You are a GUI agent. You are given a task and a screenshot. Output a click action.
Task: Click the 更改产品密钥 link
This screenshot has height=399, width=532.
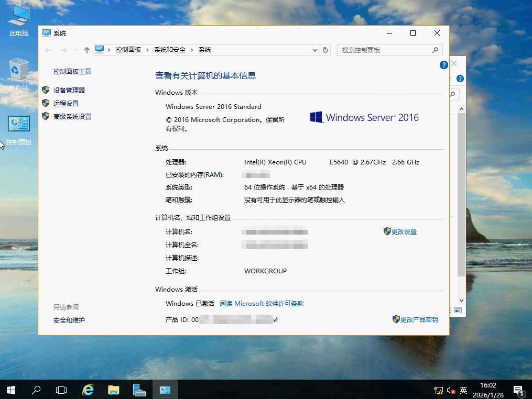pos(419,319)
